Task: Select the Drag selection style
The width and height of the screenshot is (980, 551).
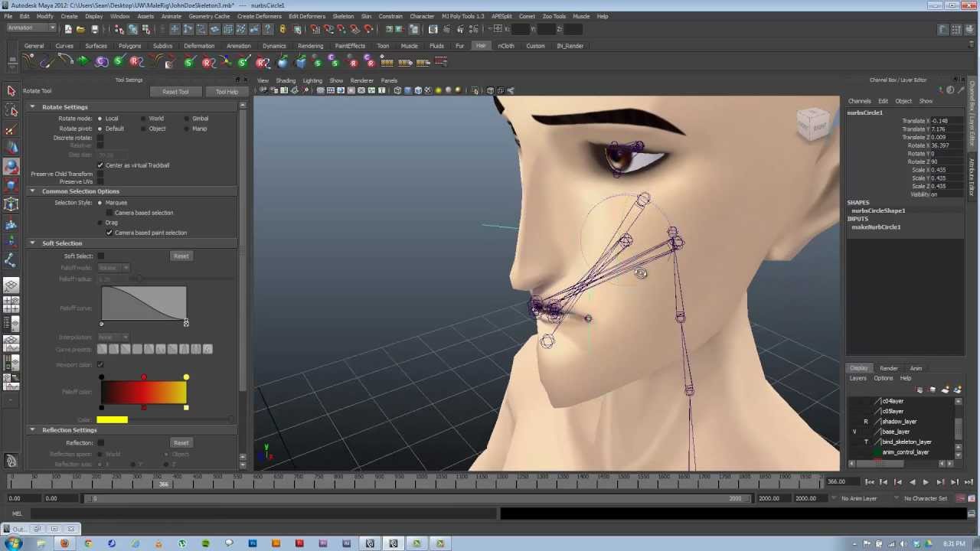Action: click(x=100, y=223)
